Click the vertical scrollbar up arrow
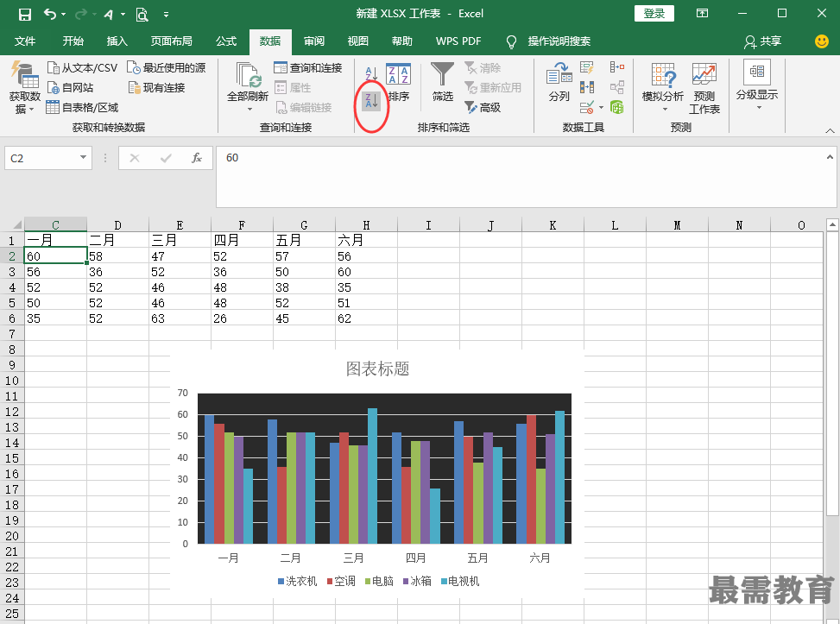The image size is (840, 624). pyautogui.click(x=832, y=225)
